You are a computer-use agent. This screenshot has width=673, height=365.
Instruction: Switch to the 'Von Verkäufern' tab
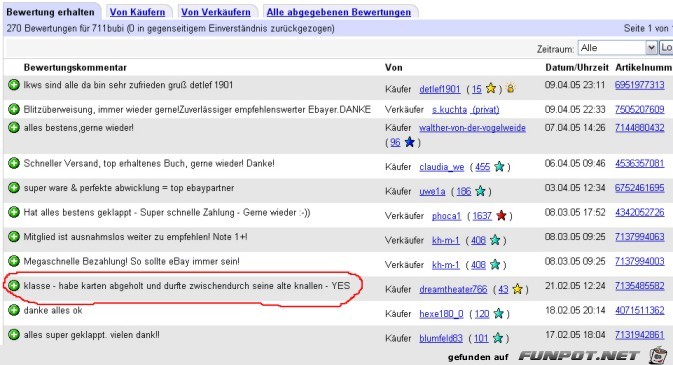[x=215, y=12]
